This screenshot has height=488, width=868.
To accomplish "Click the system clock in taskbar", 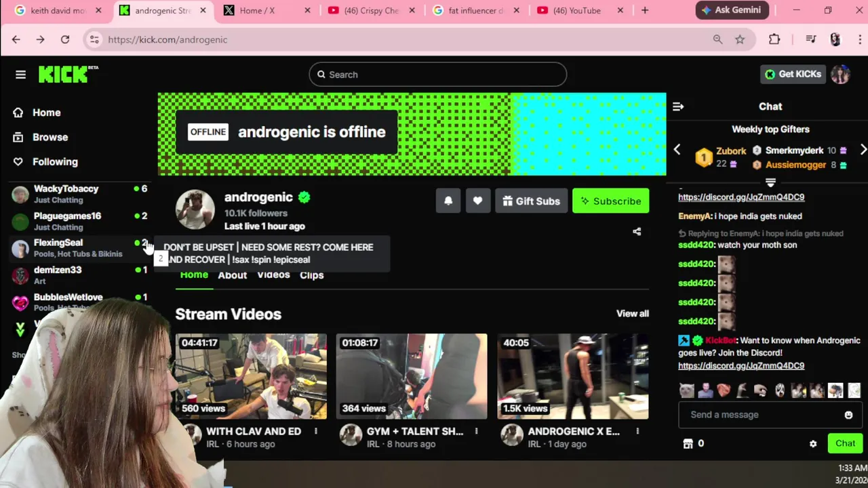I will pyautogui.click(x=852, y=474).
